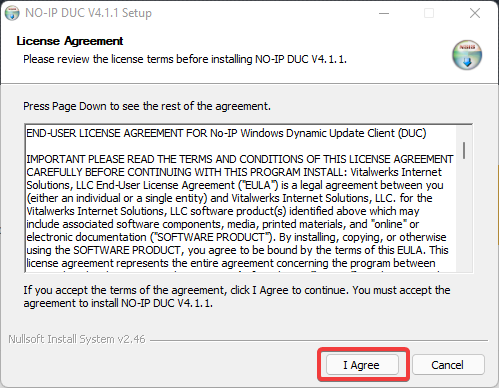The height and width of the screenshot is (388, 499).
Task: Accept the license with I Agree
Action: coord(362,365)
